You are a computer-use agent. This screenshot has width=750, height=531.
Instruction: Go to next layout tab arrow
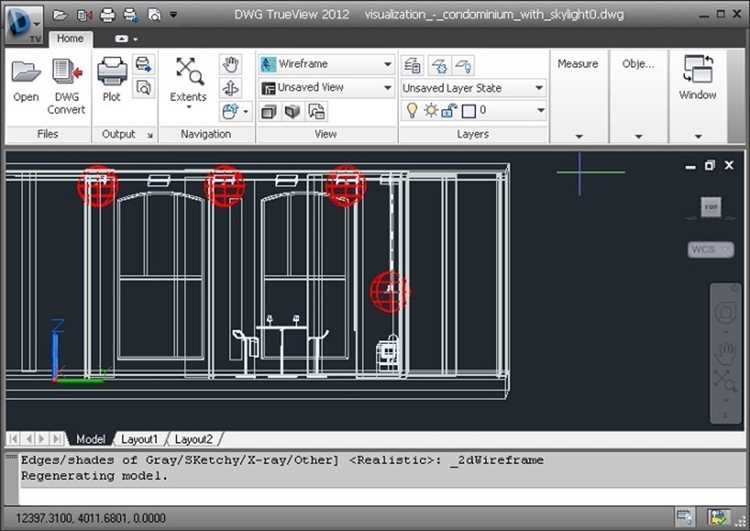click(42, 439)
